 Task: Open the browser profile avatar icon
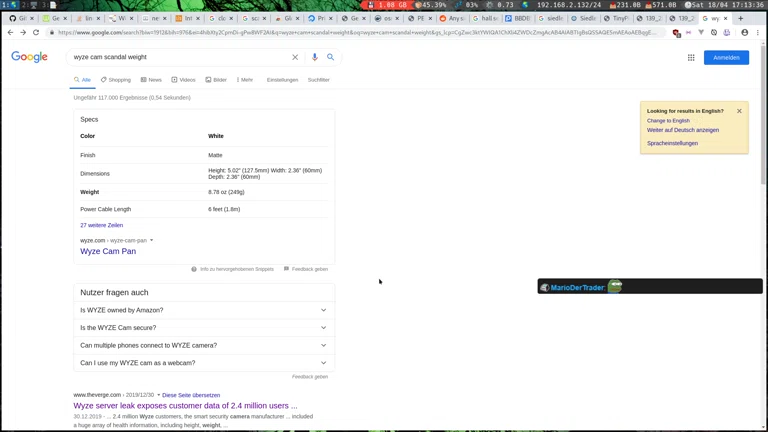pyautogui.click(x=744, y=32)
